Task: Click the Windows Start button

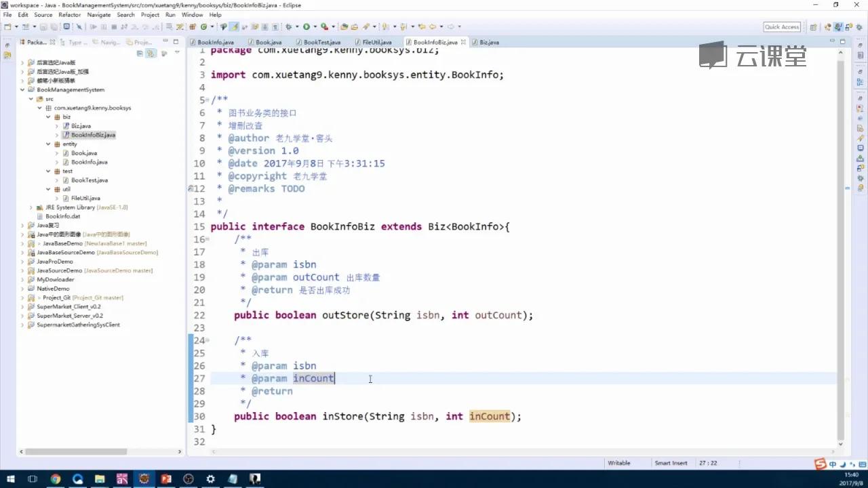Action: pyautogui.click(x=12, y=479)
